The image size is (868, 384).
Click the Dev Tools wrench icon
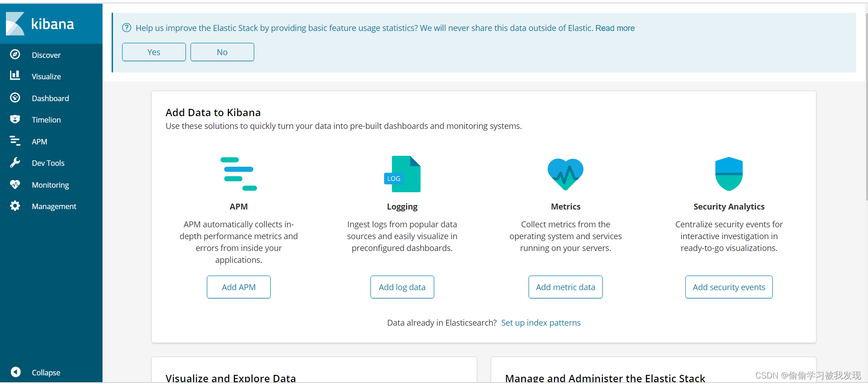[x=15, y=163]
